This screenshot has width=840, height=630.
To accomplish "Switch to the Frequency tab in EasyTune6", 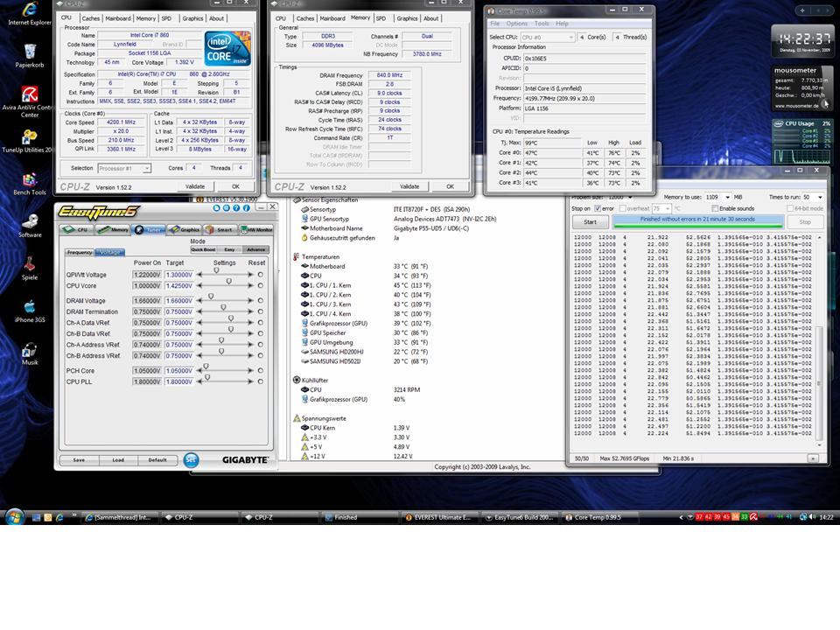I will (x=80, y=252).
